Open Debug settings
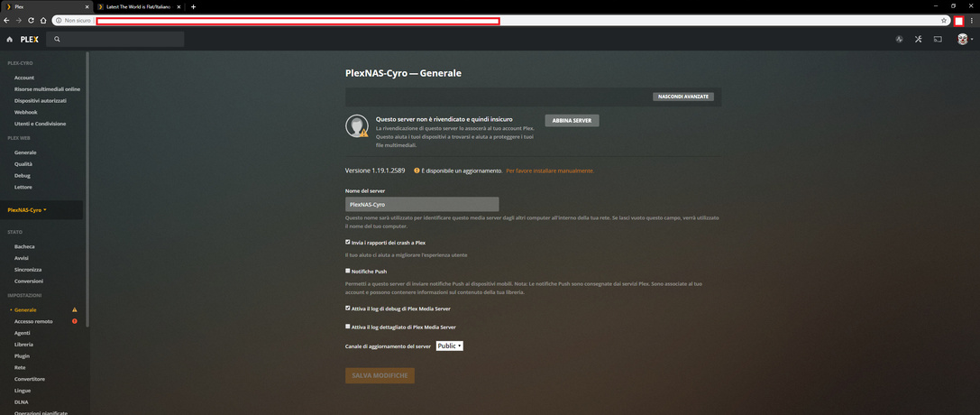Image resolution: width=980 pixels, height=415 pixels. click(x=23, y=176)
